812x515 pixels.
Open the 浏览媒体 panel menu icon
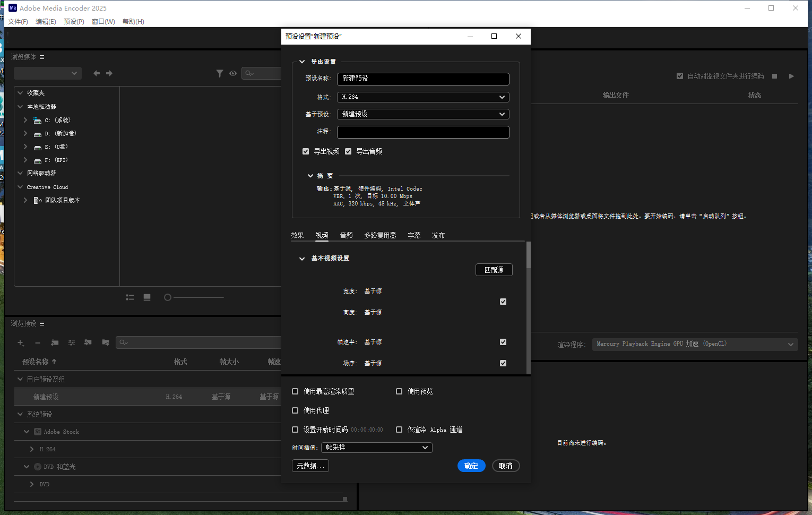42,57
